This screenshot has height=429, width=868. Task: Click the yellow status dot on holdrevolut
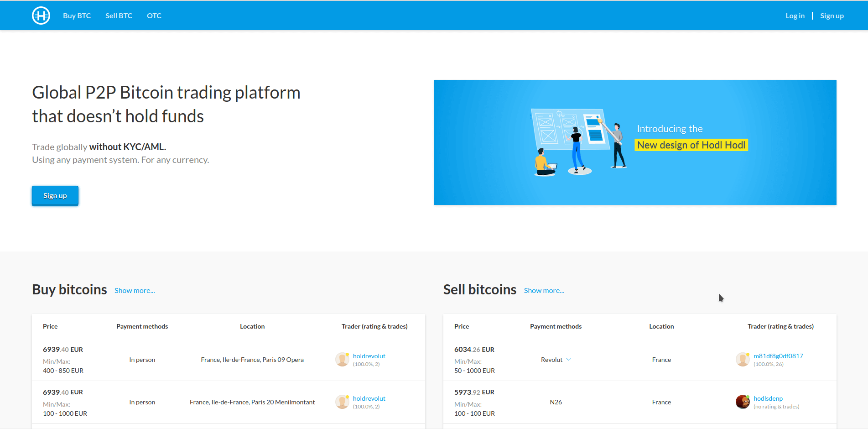348,354
